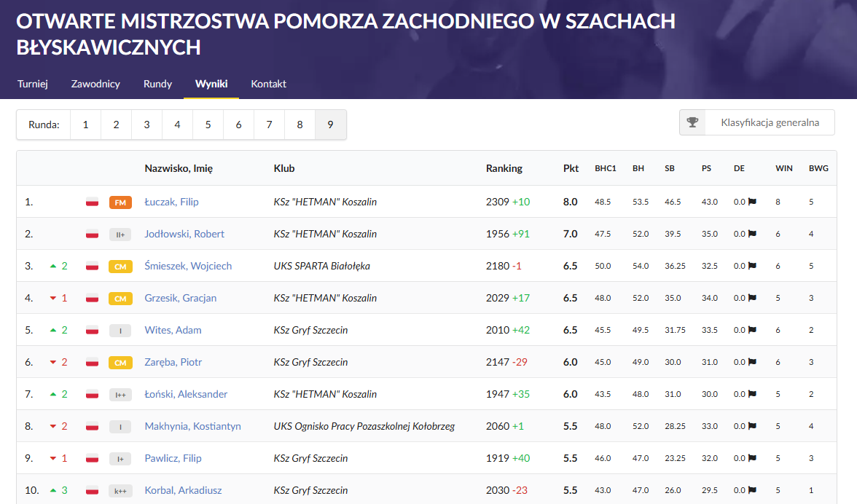
Task: Click the k++ badge beside Korbal
Action: click(120, 490)
